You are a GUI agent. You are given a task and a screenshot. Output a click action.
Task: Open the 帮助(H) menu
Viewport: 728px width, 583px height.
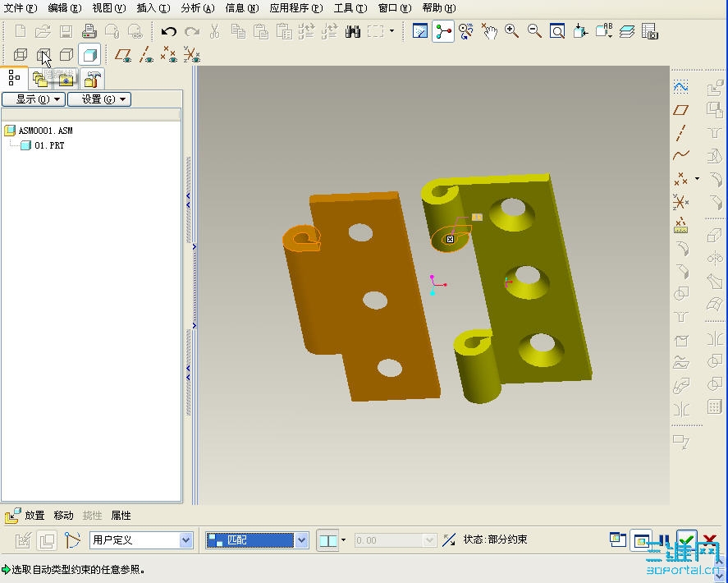pos(439,8)
